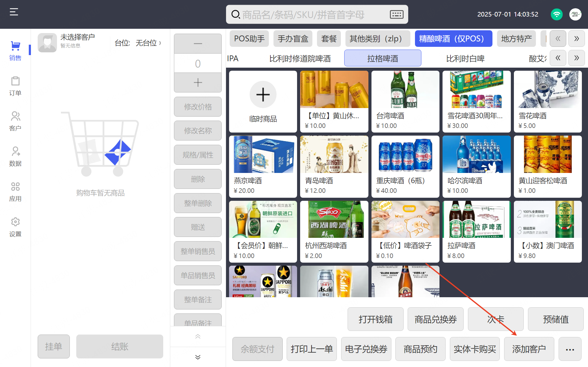This screenshot has height=367, width=588.
Task: Click the search magnifier icon
Action: pyautogui.click(x=235, y=14)
